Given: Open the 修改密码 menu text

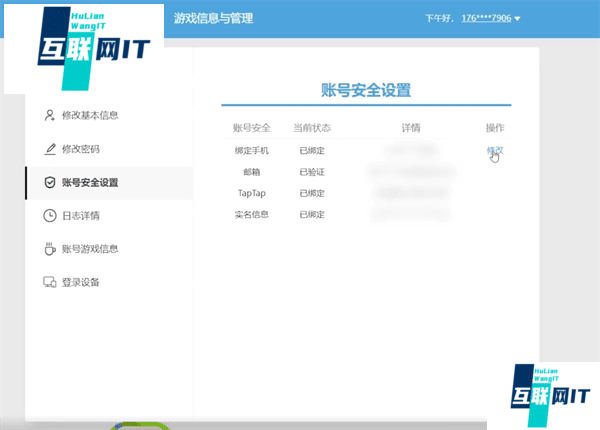Looking at the screenshot, I should (x=81, y=149).
